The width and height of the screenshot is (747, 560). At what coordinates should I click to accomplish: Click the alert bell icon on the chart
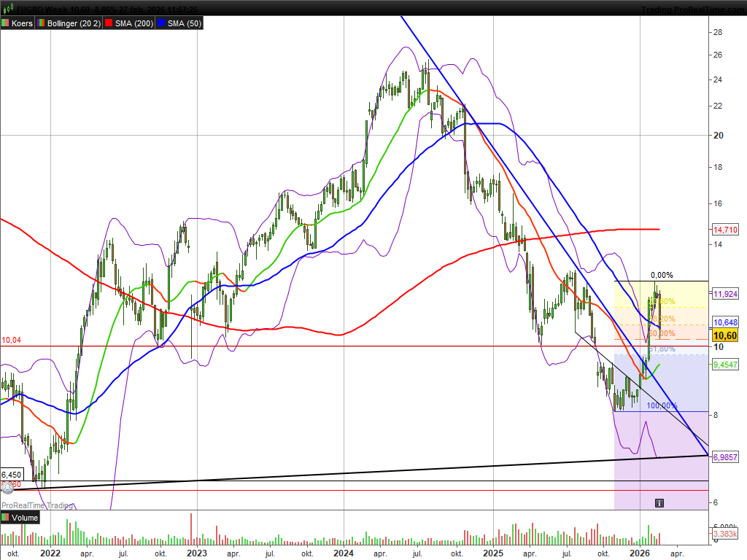[x=7, y=487]
